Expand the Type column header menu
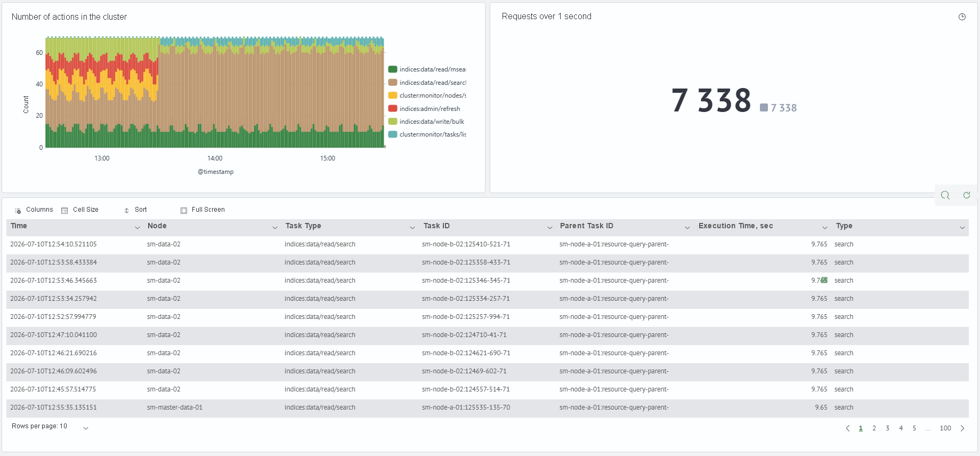This screenshot has height=456, width=980. pyautogui.click(x=962, y=228)
